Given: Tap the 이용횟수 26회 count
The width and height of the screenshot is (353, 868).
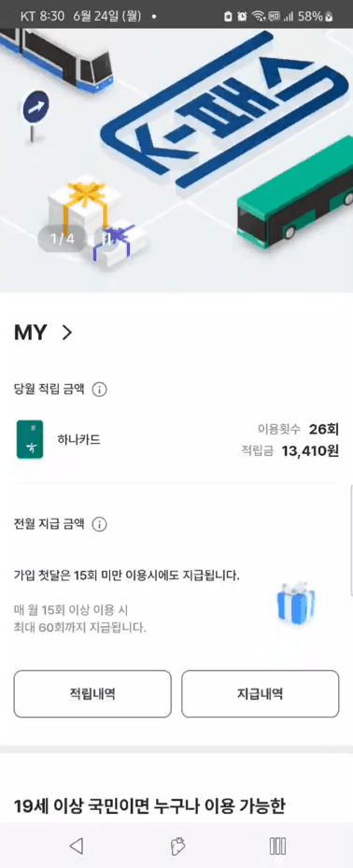Looking at the screenshot, I should tap(298, 429).
